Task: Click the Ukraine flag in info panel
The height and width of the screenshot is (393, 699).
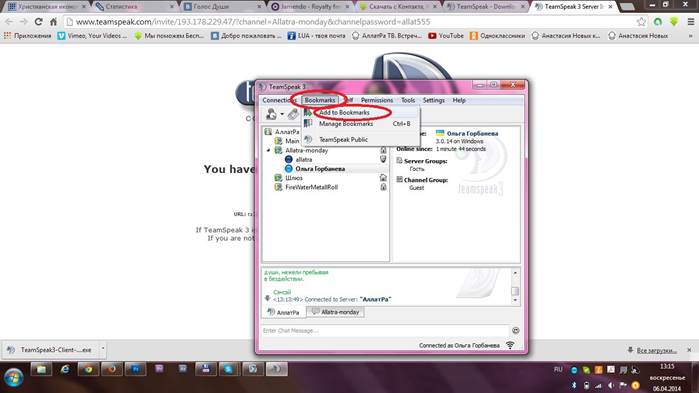Action: pos(440,133)
